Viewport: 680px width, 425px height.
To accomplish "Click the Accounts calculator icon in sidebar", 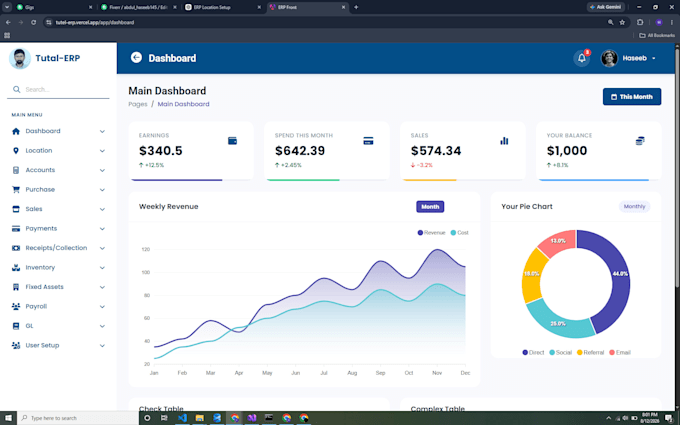I will point(16,170).
